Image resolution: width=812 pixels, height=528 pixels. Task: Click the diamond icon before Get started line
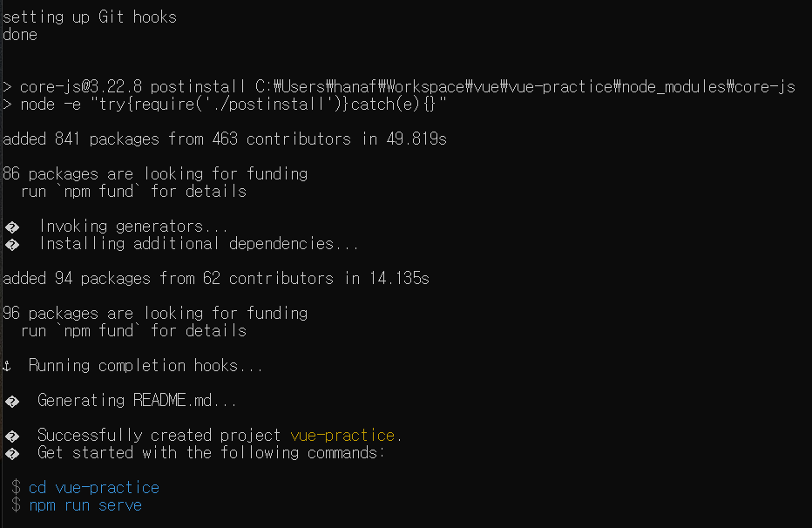pos(12,453)
